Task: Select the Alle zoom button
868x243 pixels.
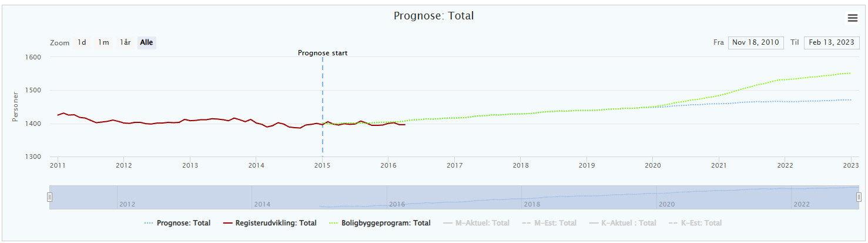Action: click(146, 42)
